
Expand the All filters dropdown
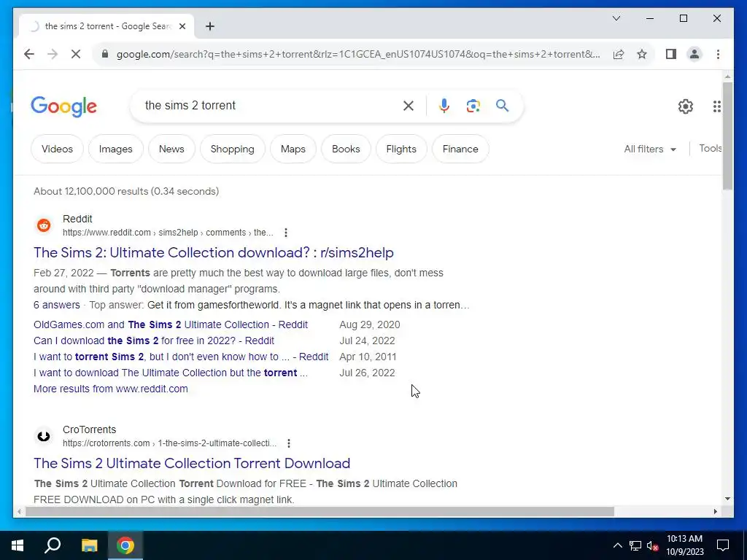tap(650, 149)
